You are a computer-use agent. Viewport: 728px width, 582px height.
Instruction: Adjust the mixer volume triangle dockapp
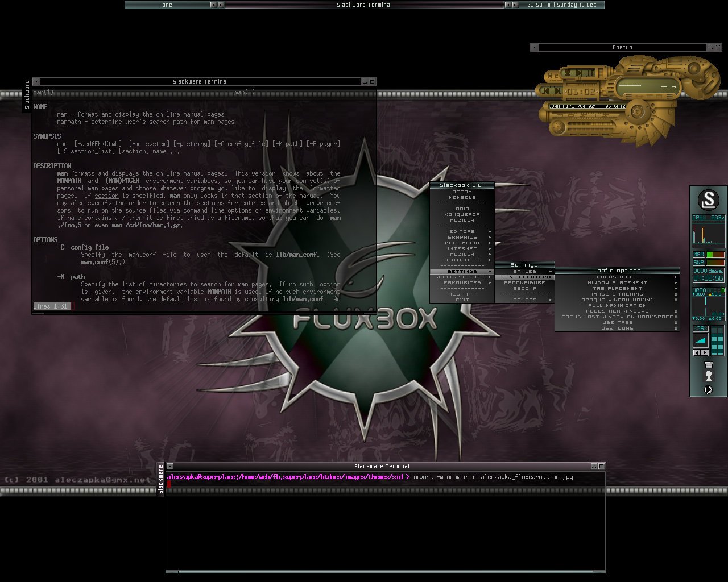[701, 340]
